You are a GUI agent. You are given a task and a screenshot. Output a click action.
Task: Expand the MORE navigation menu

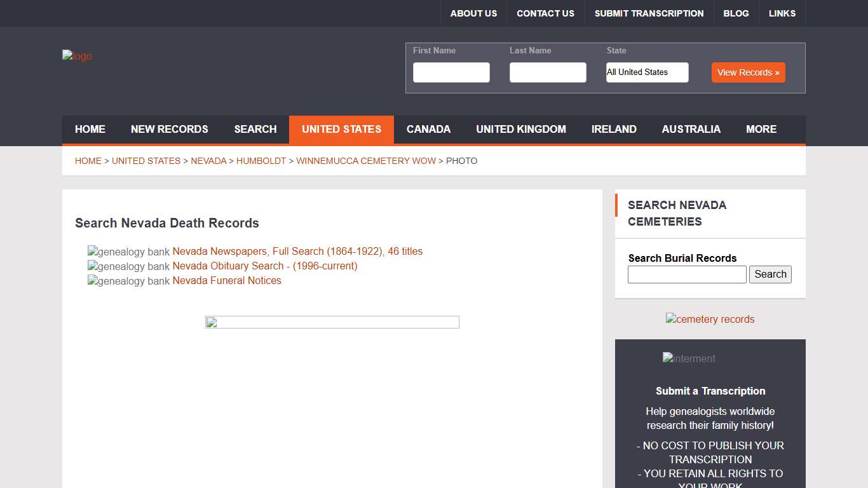click(761, 130)
